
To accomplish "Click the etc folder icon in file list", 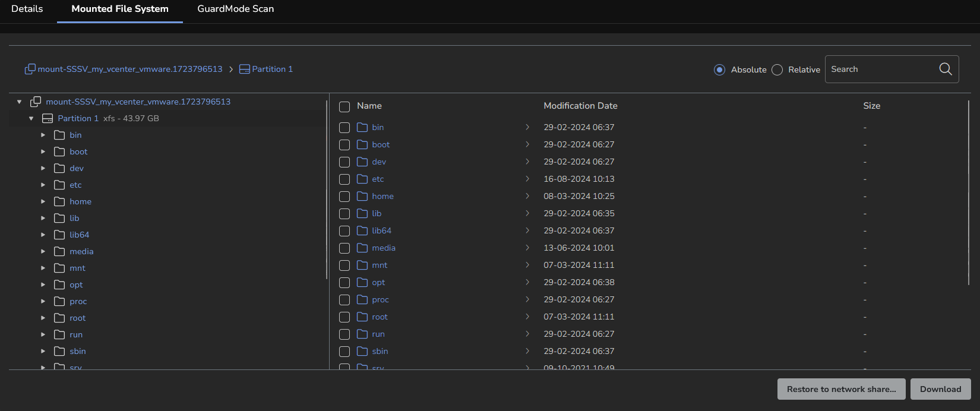I will point(362,179).
